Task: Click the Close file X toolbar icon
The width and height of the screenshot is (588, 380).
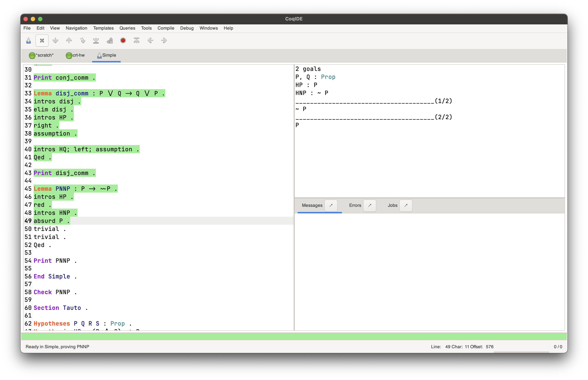Action: tap(42, 41)
